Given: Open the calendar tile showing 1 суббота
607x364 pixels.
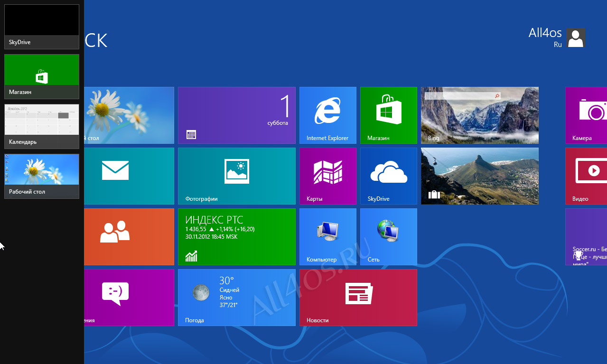Looking at the screenshot, I should [237, 115].
